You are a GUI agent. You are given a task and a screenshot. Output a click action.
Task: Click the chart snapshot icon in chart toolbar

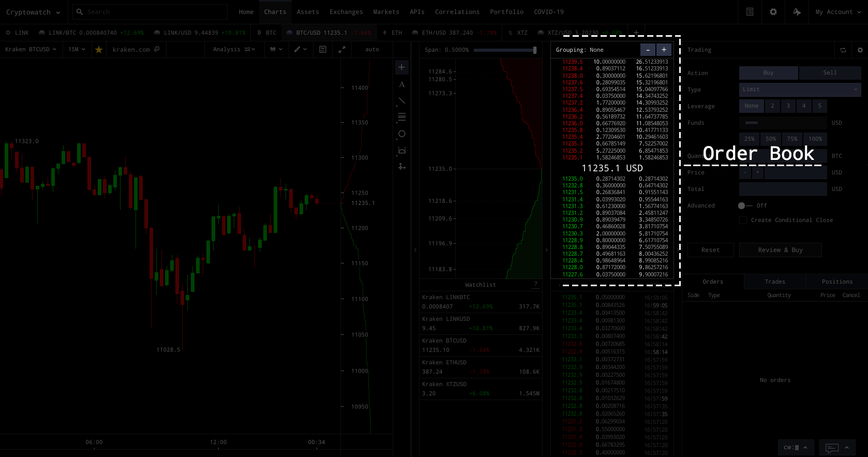323,49
